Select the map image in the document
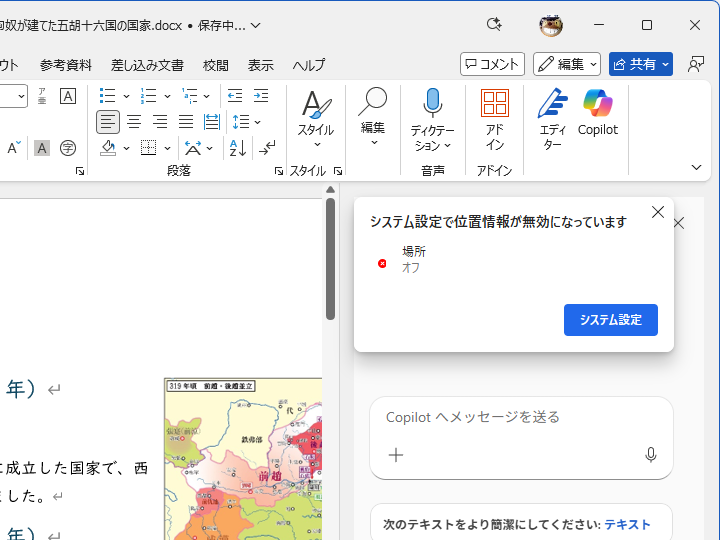Image resolution: width=720 pixels, height=540 pixels. pyautogui.click(x=243, y=459)
